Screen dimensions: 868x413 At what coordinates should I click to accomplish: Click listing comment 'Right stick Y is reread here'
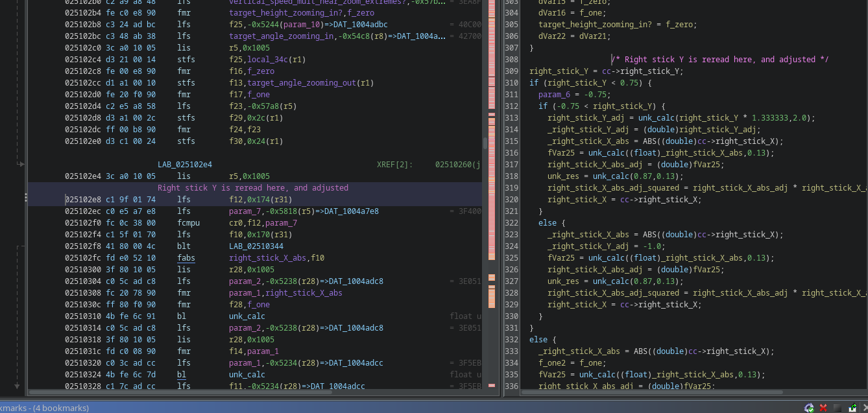click(253, 188)
